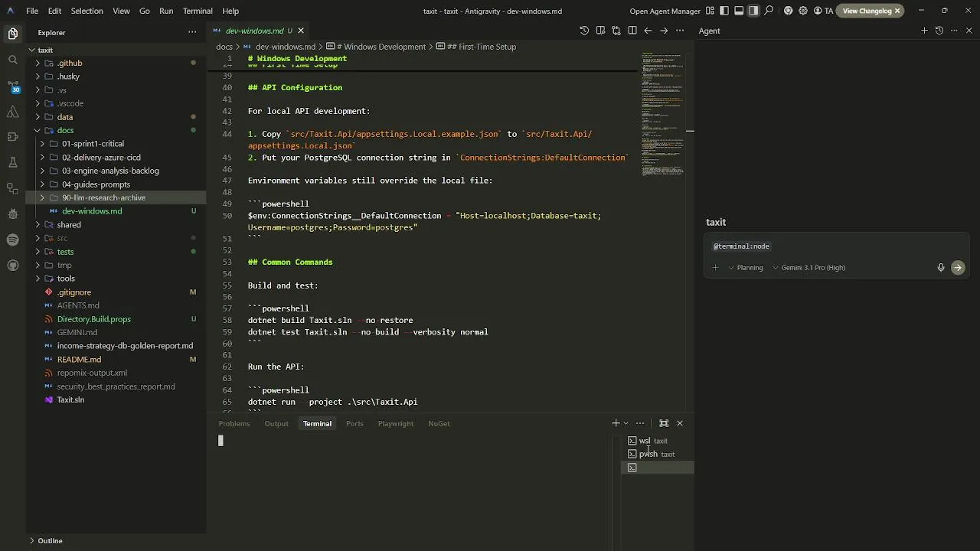Image resolution: width=980 pixels, height=551 pixels.
Task: Open Directory.Build.props file
Action: 93,319
